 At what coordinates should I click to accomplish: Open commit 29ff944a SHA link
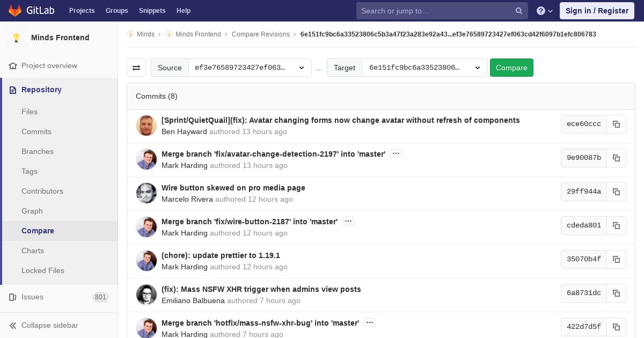tap(584, 192)
